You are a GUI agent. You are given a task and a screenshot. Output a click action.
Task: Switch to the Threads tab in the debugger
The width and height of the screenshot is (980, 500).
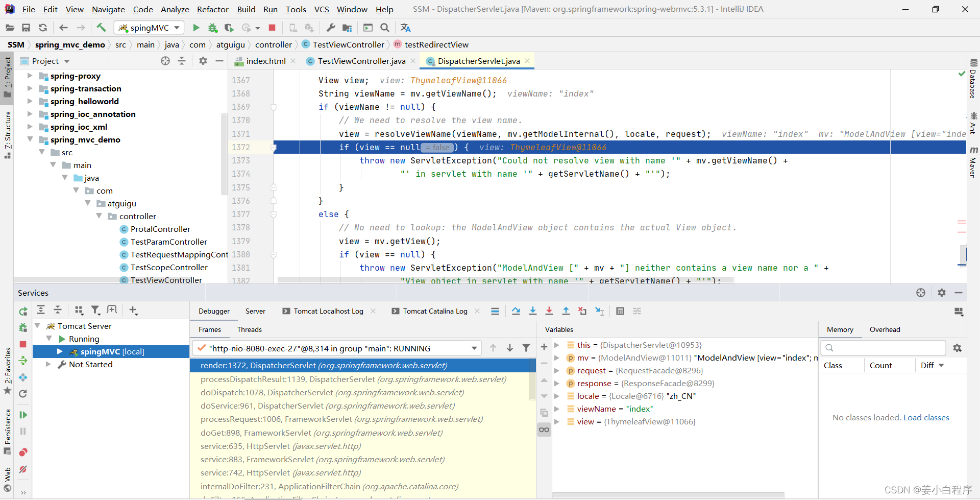pos(249,329)
